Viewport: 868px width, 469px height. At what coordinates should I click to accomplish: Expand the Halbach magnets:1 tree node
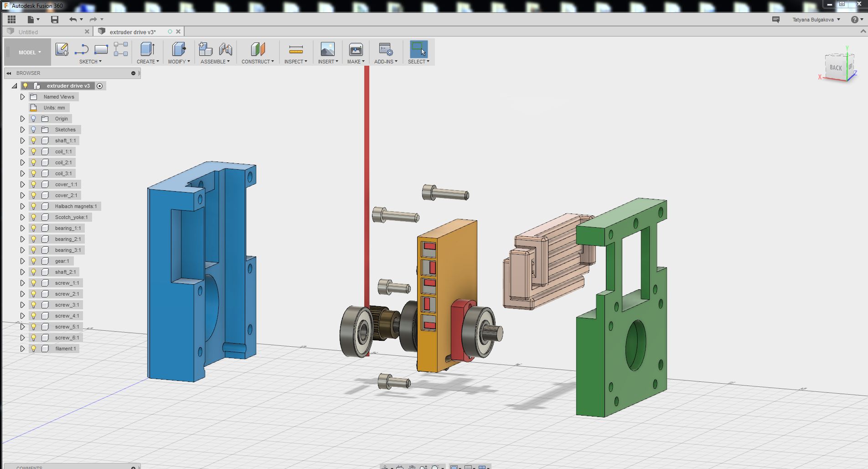(x=22, y=206)
